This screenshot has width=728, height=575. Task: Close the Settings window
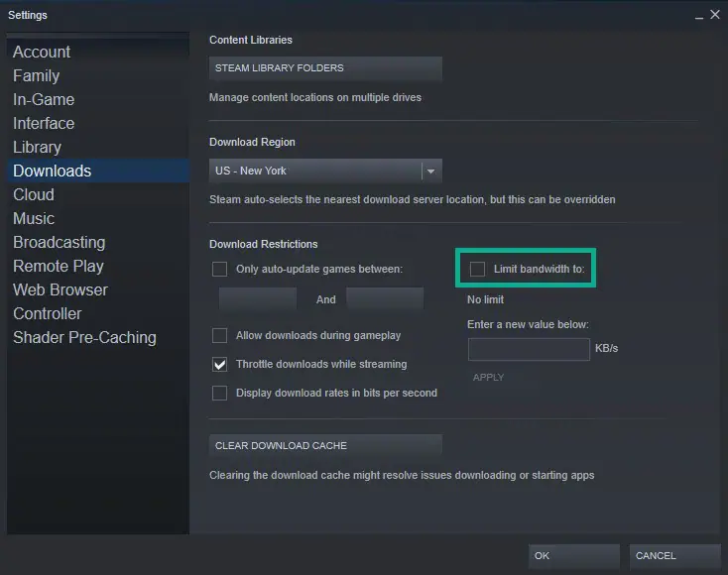[x=715, y=15]
